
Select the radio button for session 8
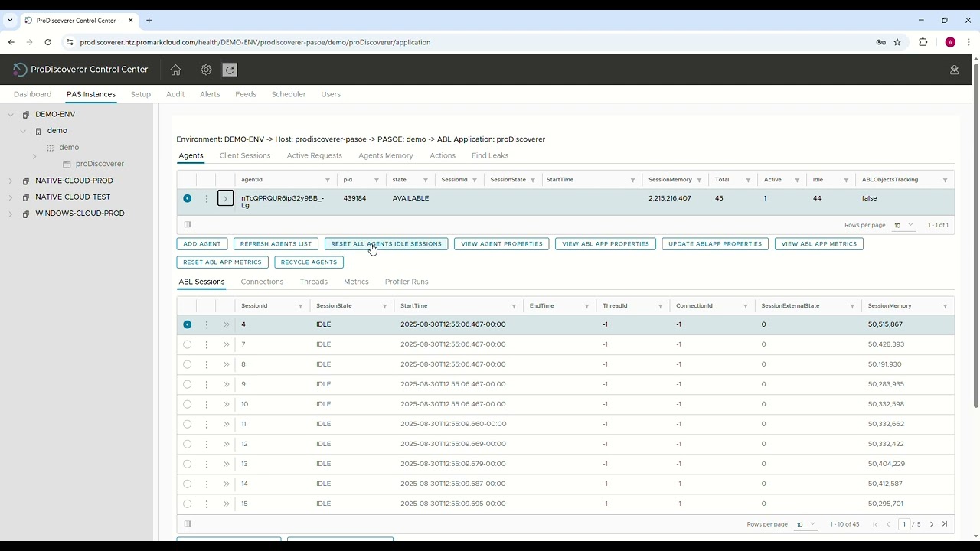pyautogui.click(x=187, y=364)
